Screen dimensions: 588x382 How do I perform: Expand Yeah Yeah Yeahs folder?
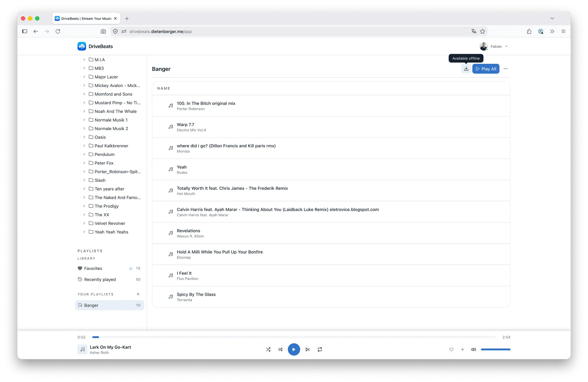pyautogui.click(x=84, y=232)
